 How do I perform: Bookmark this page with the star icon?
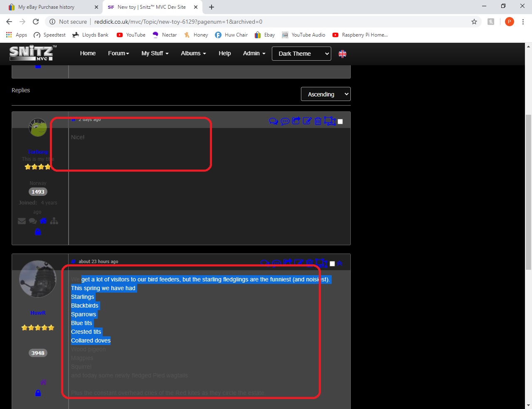[x=474, y=22]
